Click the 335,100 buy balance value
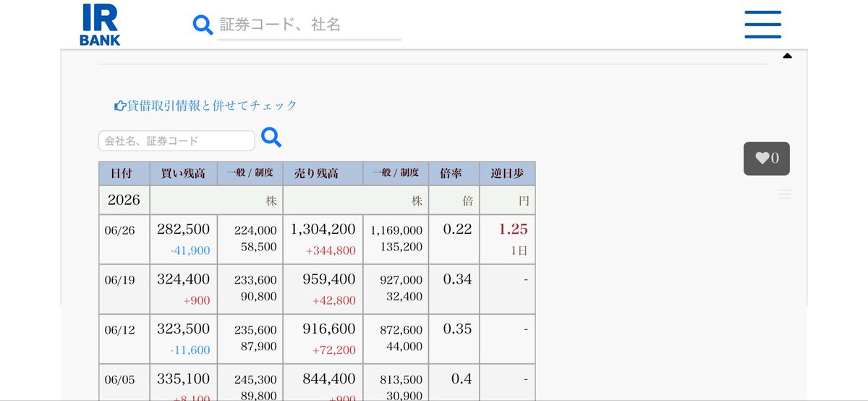This screenshot has width=868, height=401. (x=184, y=379)
